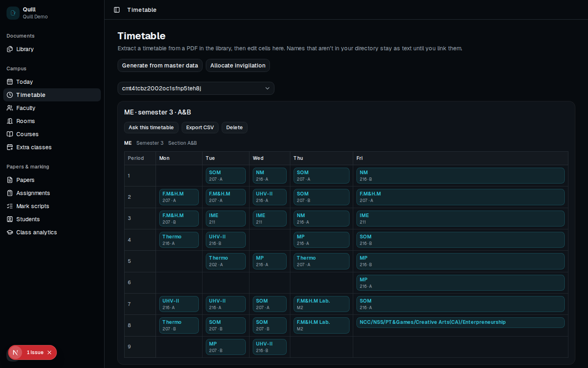Select Tuesday period 5 Thermo 202 cell
The height and width of the screenshot is (368, 588).
[x=226, y=261]
